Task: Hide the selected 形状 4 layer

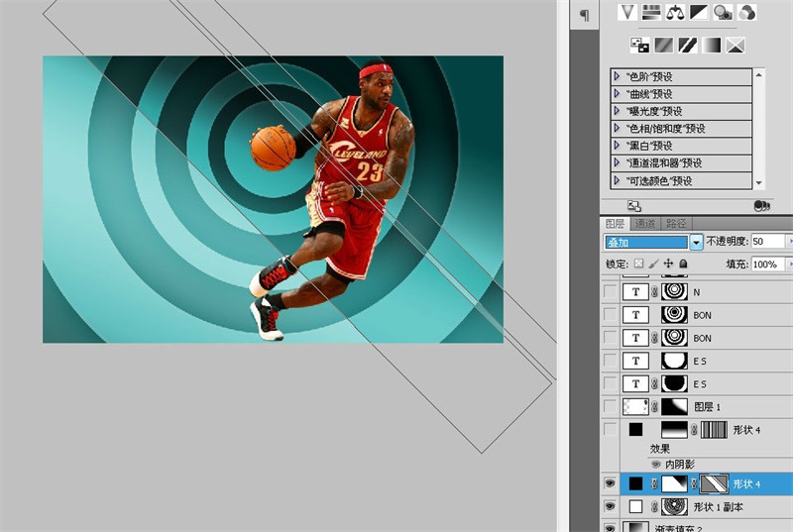Action: click(610, 484)
